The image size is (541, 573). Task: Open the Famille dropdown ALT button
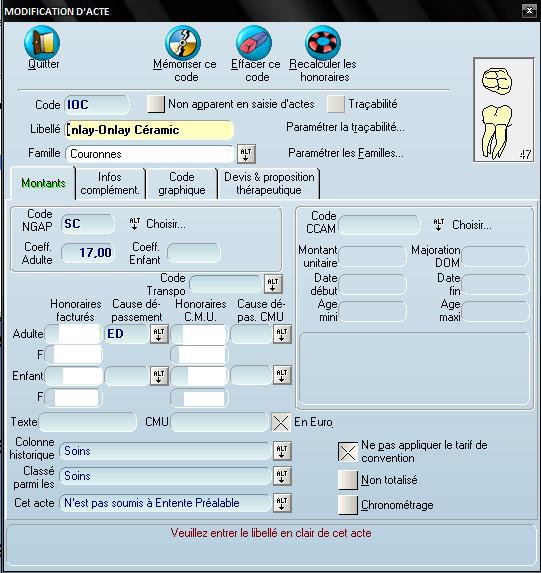click(246, 154)
